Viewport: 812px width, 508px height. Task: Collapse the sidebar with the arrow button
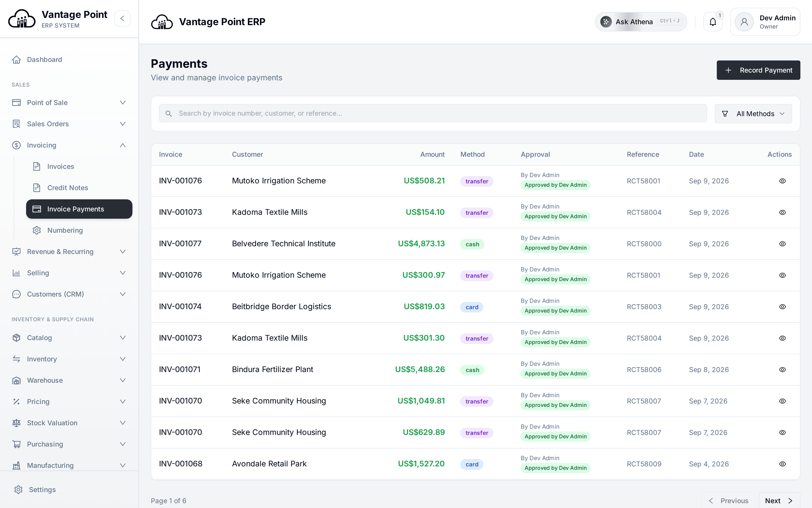pyautogui.click(x=122, y=18)
